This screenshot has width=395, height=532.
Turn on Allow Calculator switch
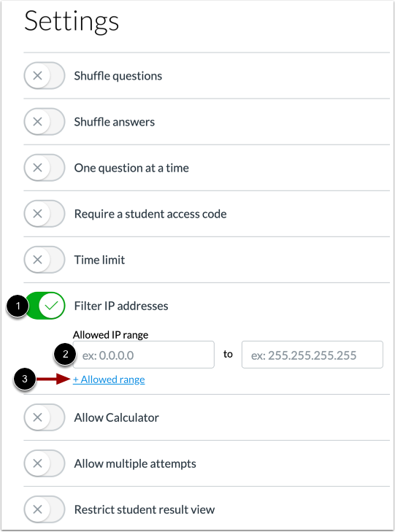coord(44,417)
